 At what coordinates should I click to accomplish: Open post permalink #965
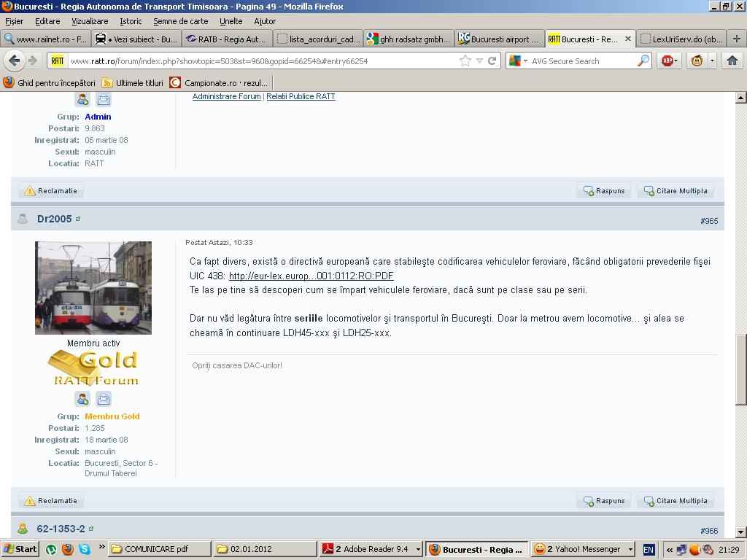(x=709, y=221)
